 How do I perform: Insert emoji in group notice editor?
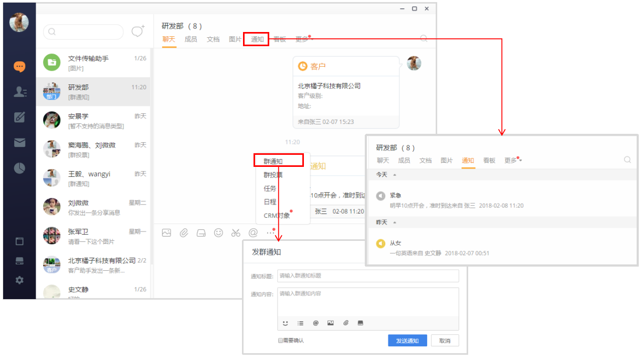pyautogui.click(x=286, y=323)
